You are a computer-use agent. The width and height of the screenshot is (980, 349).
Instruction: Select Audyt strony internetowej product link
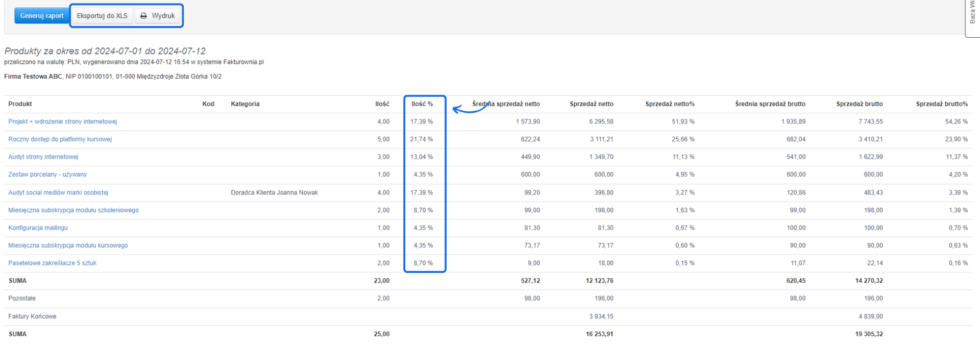43,157
